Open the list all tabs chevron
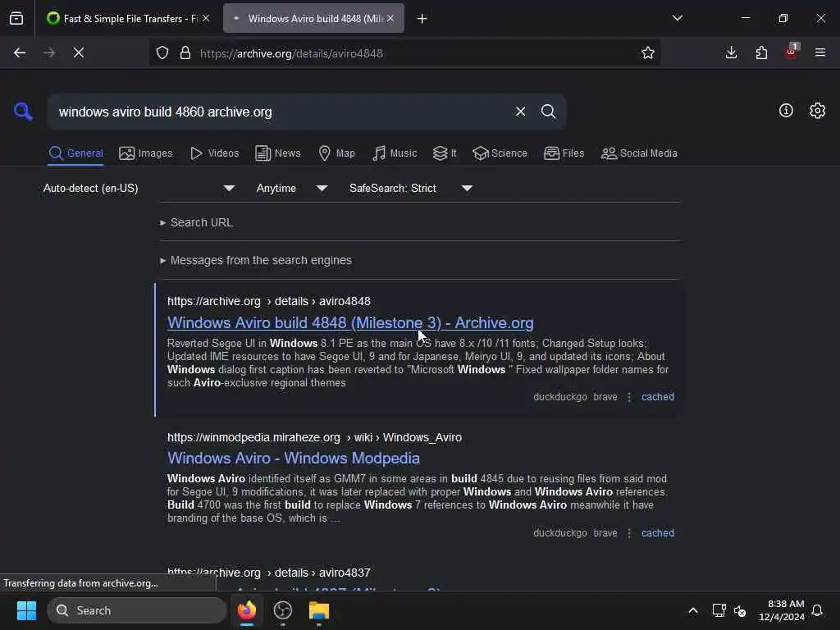Screen dimensions: 840x630 click(677, 18)
